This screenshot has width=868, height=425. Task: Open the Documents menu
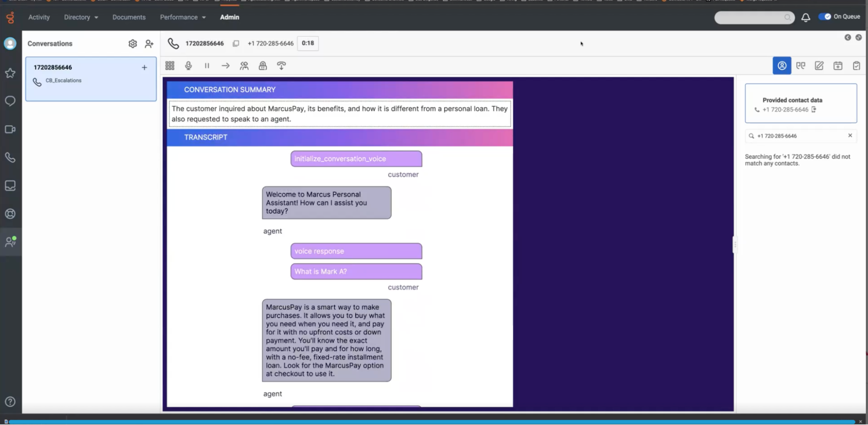pos(129,17)
